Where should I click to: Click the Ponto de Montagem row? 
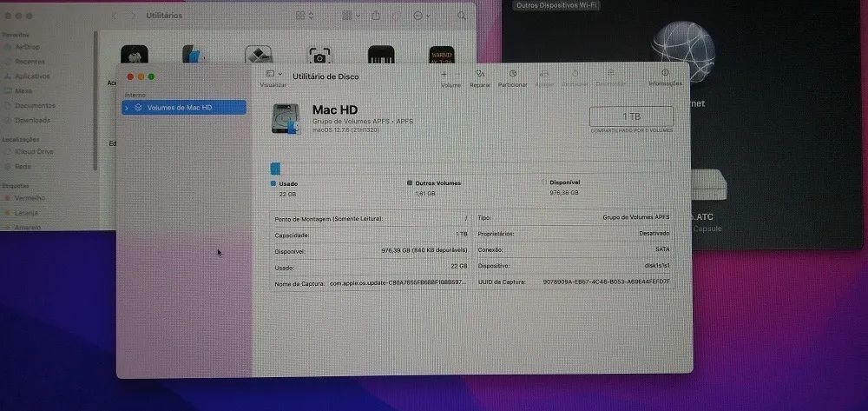point(371,219)
